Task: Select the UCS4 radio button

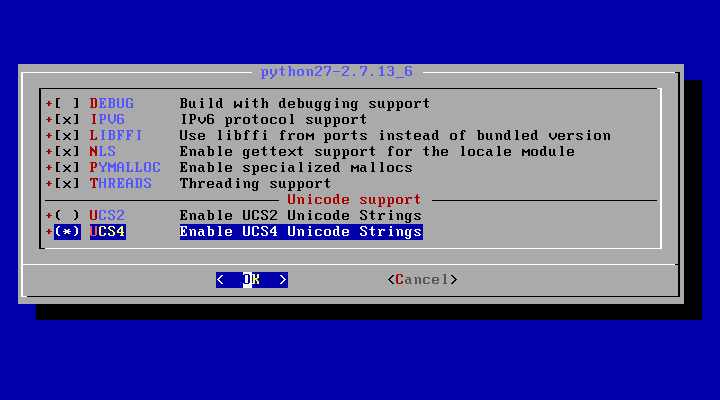Action: point(67,231)
